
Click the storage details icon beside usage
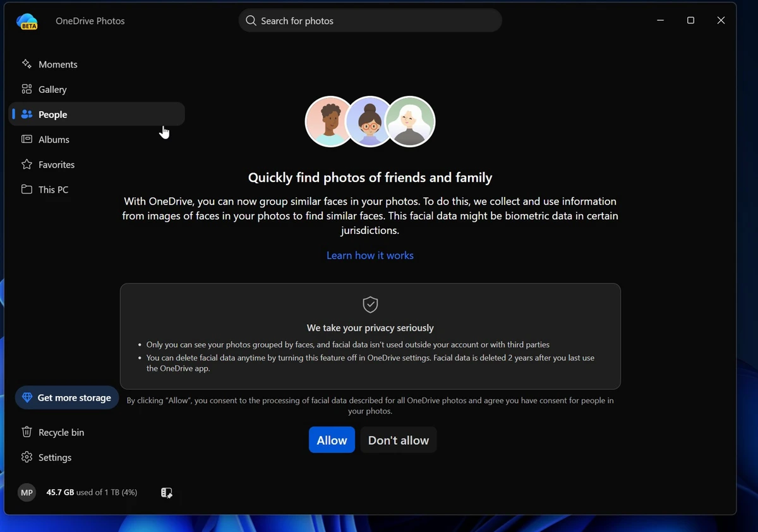tap(167, 493)
